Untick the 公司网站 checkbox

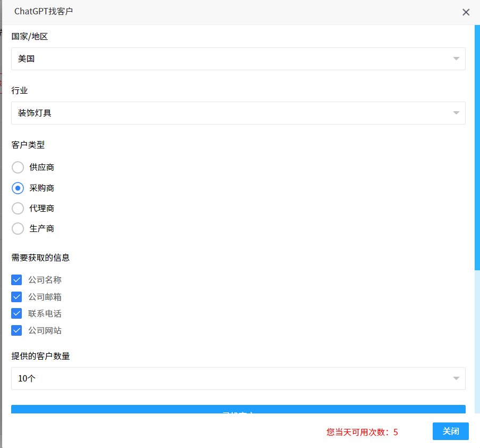16,330
